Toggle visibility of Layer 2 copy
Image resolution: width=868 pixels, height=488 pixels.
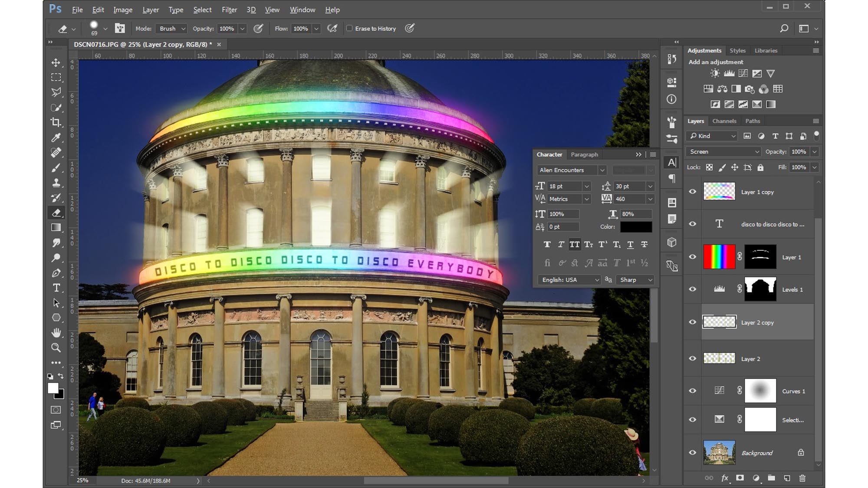click(x=693, y=322)
